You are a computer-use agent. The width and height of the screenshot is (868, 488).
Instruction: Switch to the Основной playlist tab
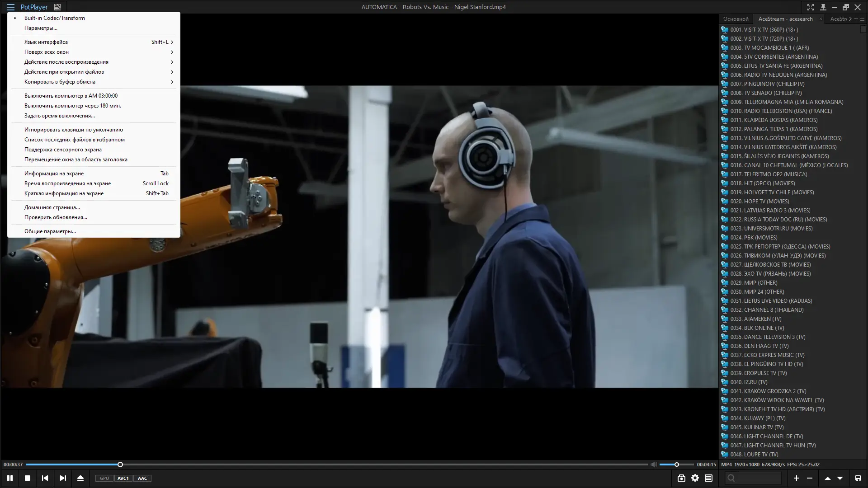pyautogui.click(x=736, y=19)
